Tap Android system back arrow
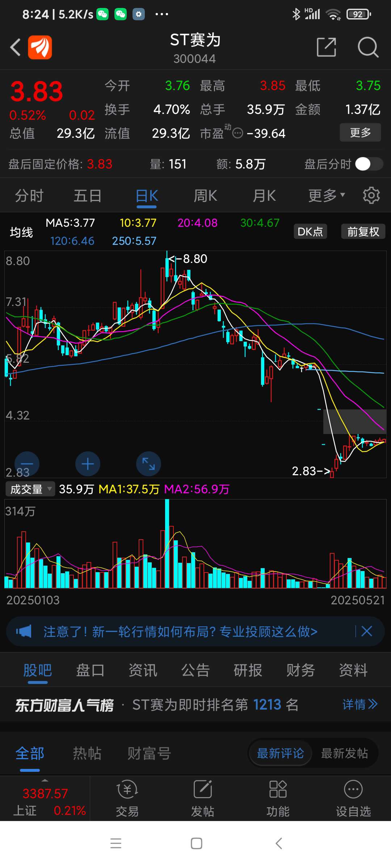The width and height of the screenshot is (391, 868). 278,843
